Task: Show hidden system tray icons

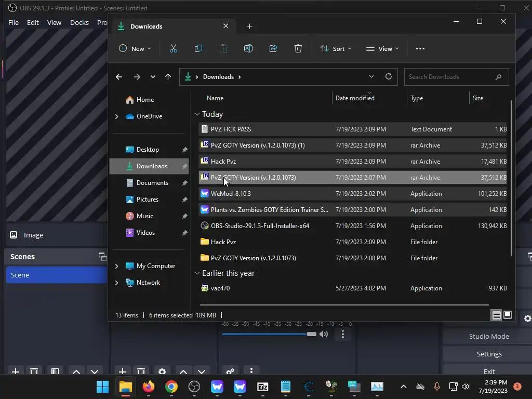Action: pos(403,387)
